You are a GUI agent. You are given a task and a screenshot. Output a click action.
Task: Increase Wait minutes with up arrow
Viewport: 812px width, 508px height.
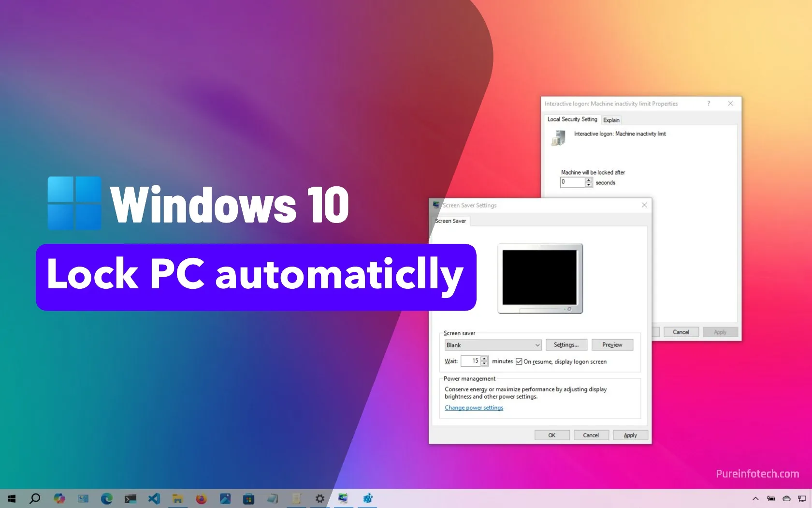[x=484, y=359]
